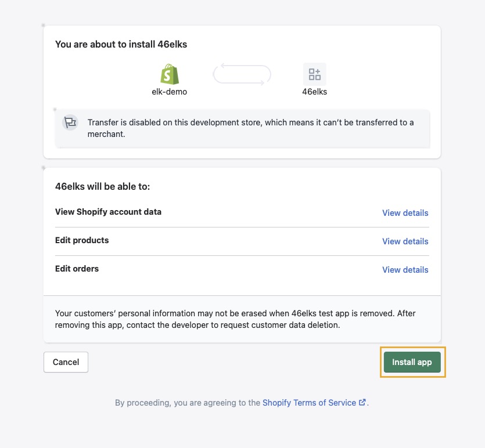Screen dimensions: 485x448
Task: Click the transfer disabled banner message
Action: (250, 128)
